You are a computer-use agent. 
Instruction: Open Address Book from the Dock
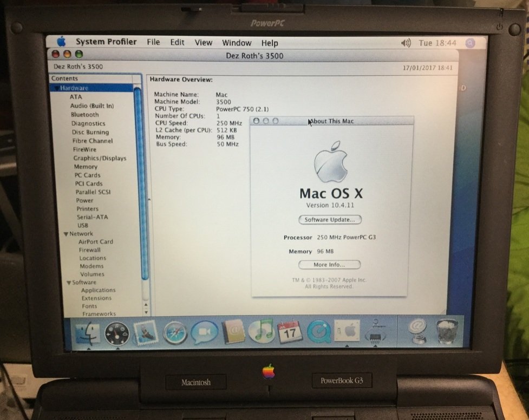(233, 332)
